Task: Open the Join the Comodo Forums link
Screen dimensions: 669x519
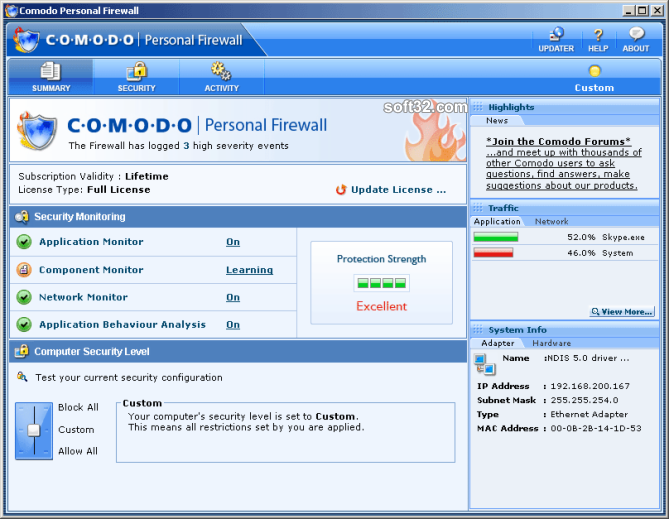Action: click(x=558, y=141)
